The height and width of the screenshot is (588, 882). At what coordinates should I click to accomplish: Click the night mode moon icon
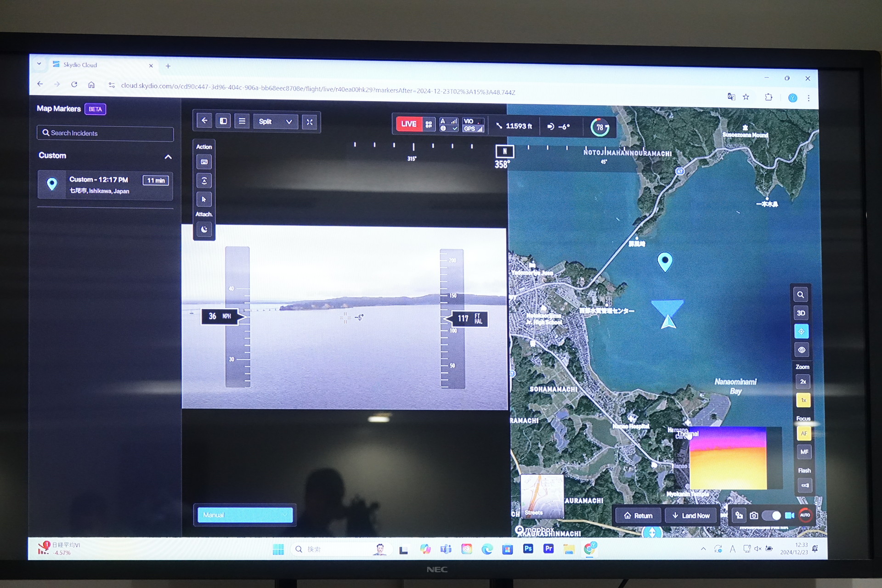[204, 229]
